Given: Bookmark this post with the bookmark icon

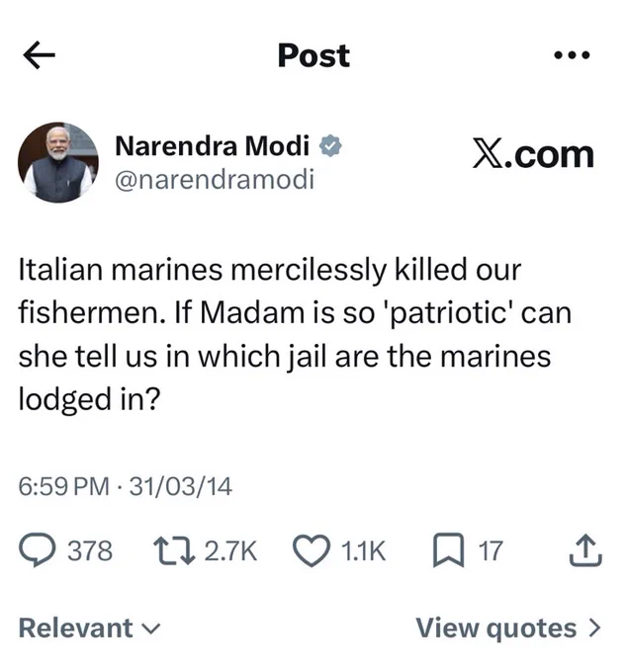Looking at the screenshot, I should point(448,550).
